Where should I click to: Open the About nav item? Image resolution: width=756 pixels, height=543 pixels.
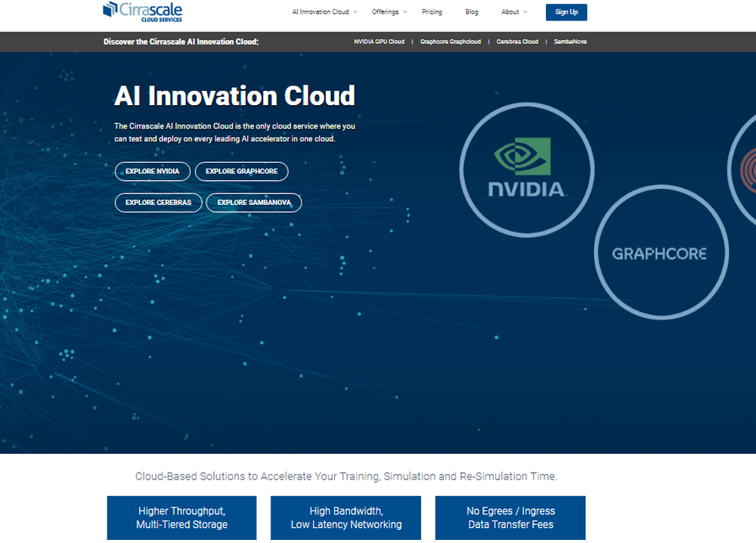point(510,12)
